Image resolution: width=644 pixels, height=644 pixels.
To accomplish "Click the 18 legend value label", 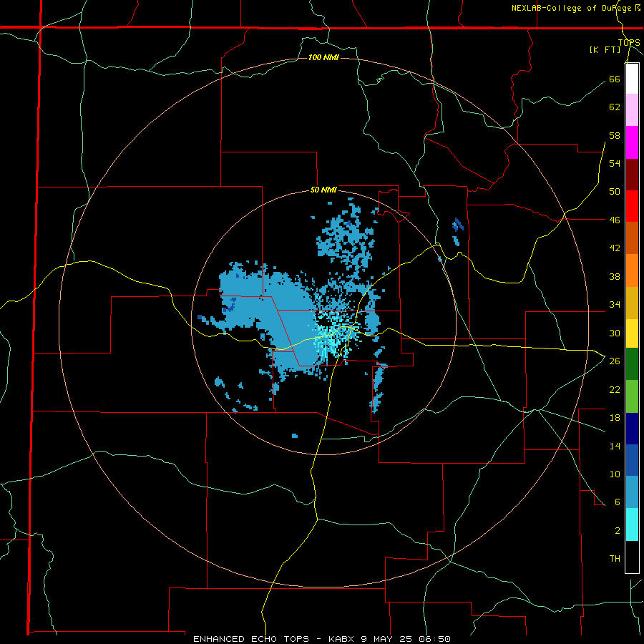I will pos(615,418).
